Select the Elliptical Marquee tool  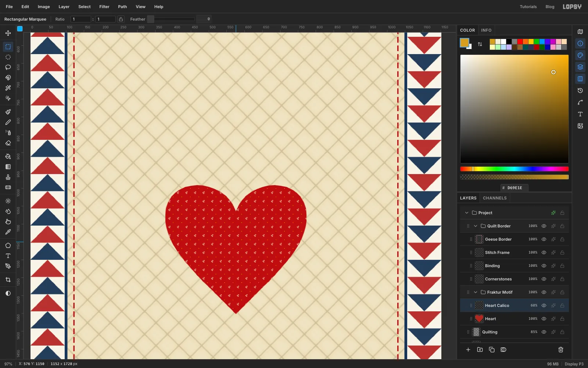(x=8, y=57)
